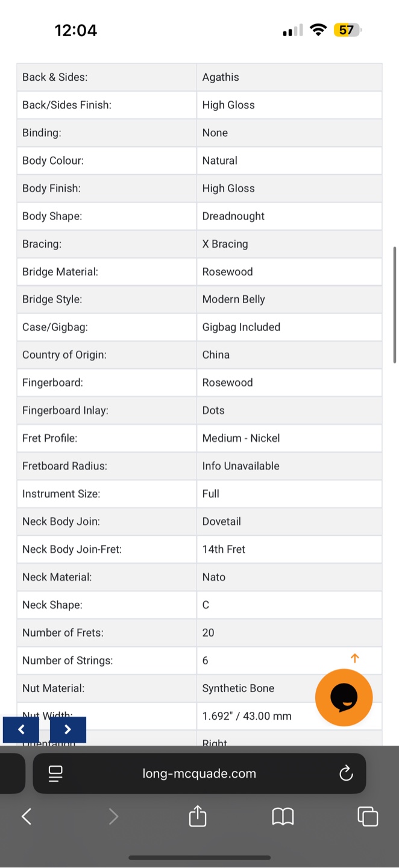
Task: Open the Safari share sheet
Action: point(198,816)
